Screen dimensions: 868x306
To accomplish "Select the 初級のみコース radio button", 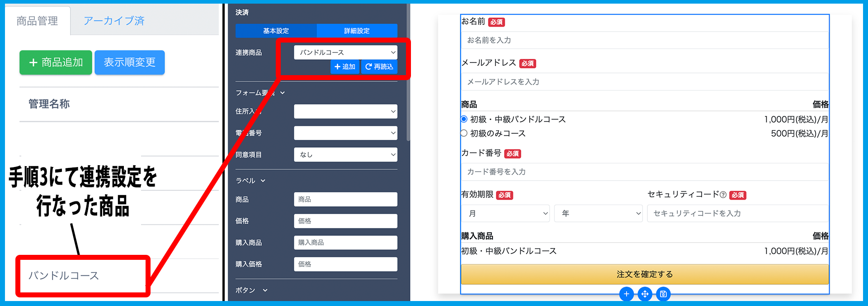I will [x=464, y=133].
